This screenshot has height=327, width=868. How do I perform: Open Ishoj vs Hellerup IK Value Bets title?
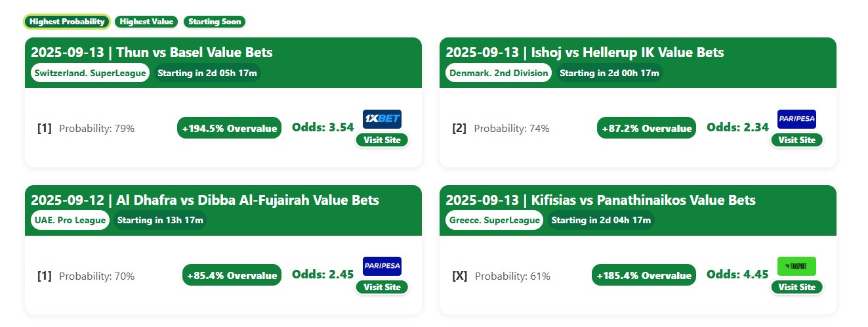click(x=585, y=53)
